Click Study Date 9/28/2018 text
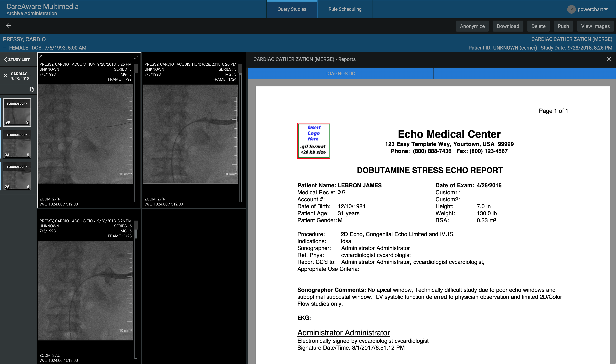616x364 pixels. tap(576, 48)
